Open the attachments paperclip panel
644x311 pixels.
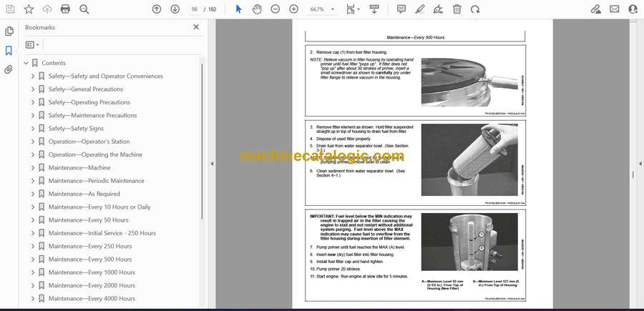pos(9,69)
